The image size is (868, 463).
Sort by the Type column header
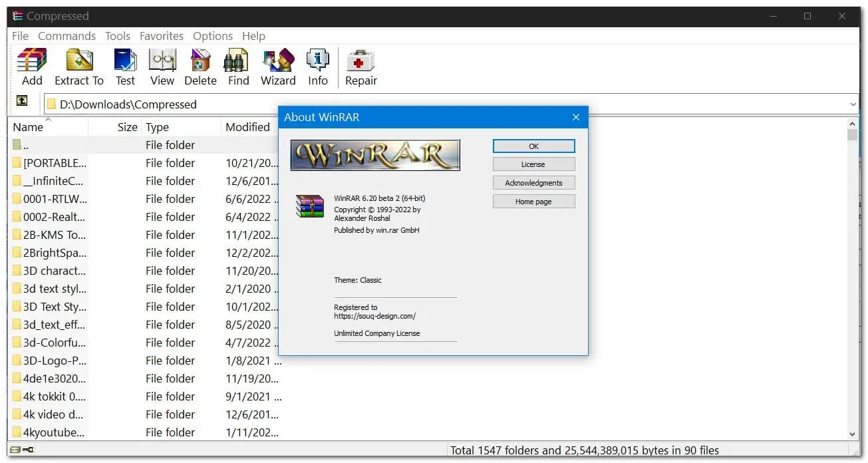click(181, 127)
